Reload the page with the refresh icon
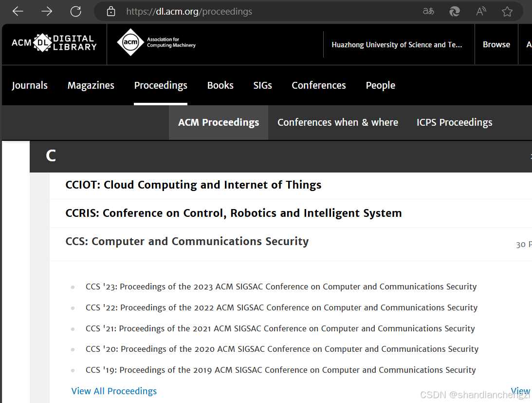This screenshot has height=403, width=532. tap(75, 12)
